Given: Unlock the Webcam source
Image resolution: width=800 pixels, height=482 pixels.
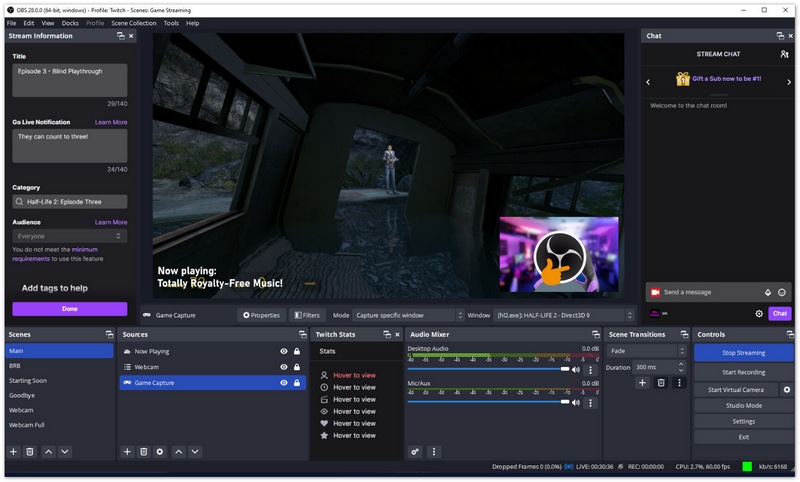Looking at the screenshot, I should coord(297,367).
